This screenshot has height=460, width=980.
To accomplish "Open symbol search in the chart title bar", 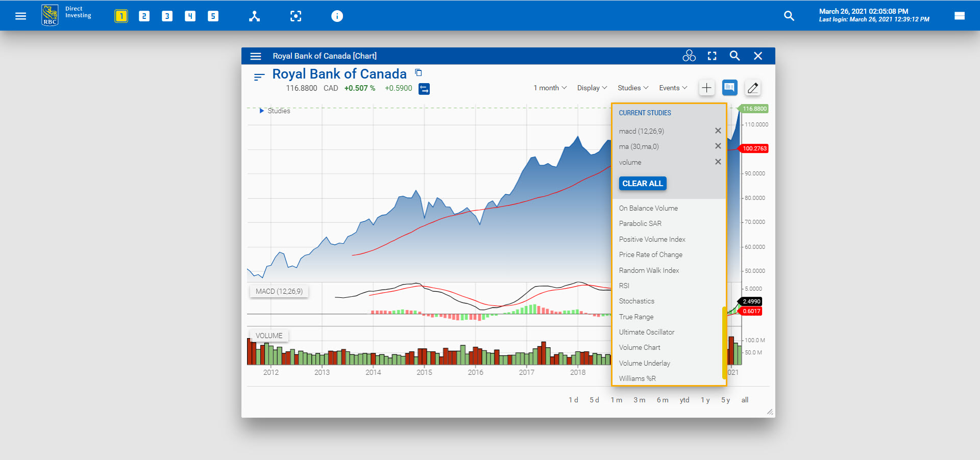I will point(734,56).
